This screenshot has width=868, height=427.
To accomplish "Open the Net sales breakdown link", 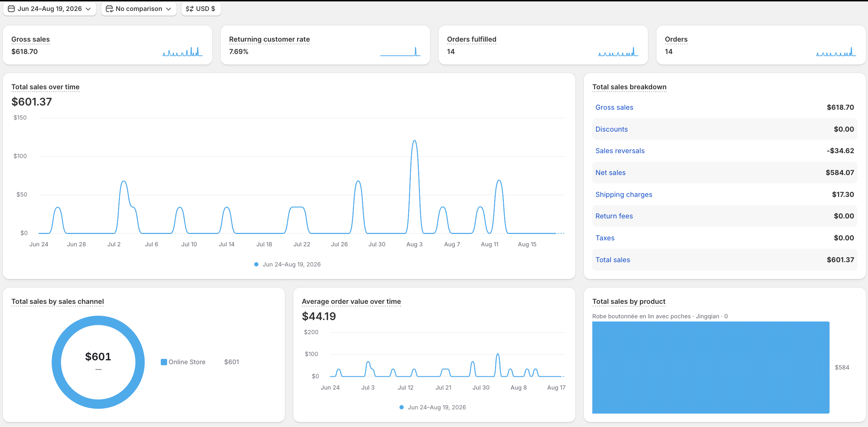I will tap(610, 173).
